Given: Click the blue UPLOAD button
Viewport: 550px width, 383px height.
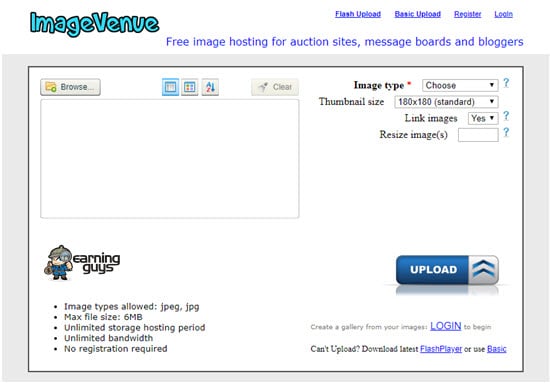Looking at the screenshot, I should tap(447, 270).
